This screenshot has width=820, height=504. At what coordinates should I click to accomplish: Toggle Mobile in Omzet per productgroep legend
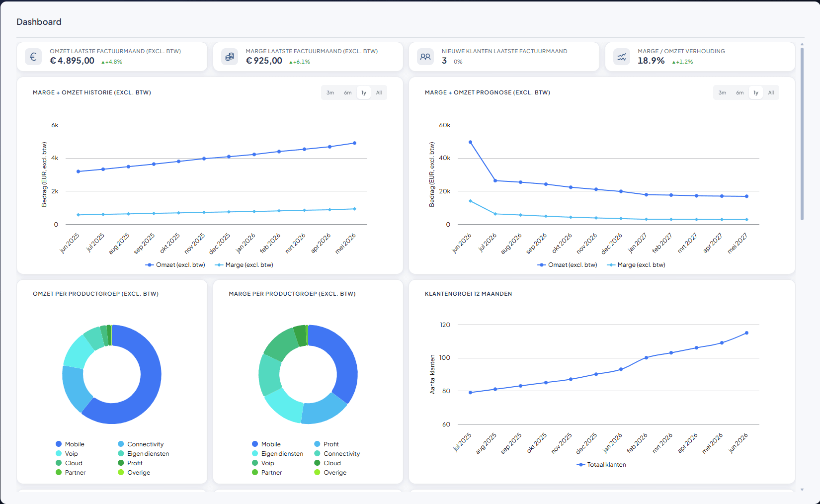pyautogui.click(x=70, y=444)
